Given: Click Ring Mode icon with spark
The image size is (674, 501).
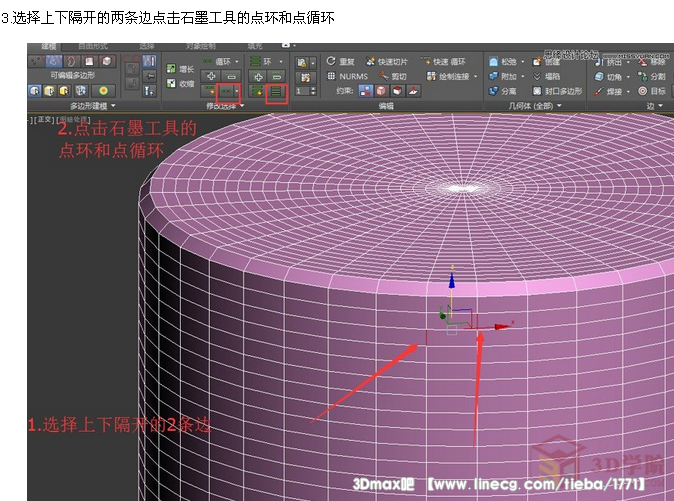Looking at the screenshot, I should click(x=256, y=91).
